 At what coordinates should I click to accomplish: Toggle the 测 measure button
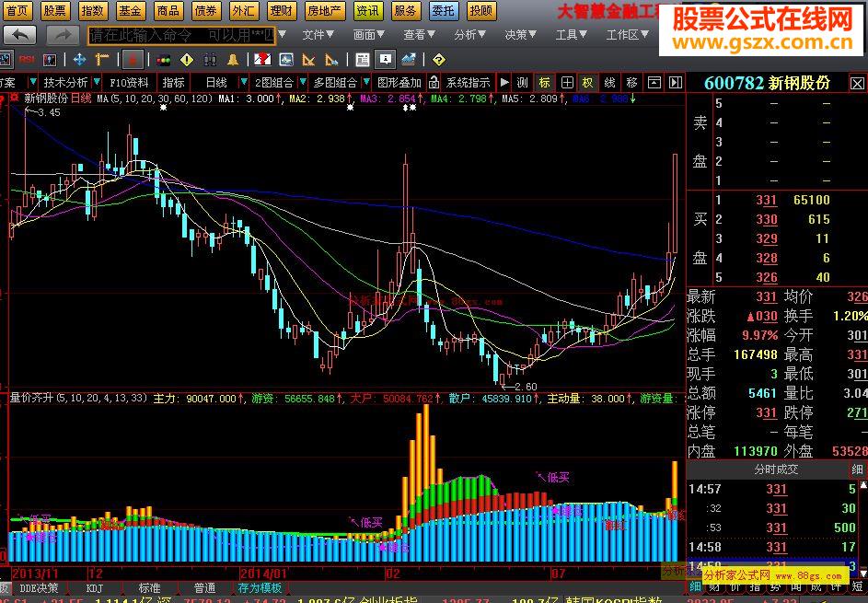coord(522,82)
